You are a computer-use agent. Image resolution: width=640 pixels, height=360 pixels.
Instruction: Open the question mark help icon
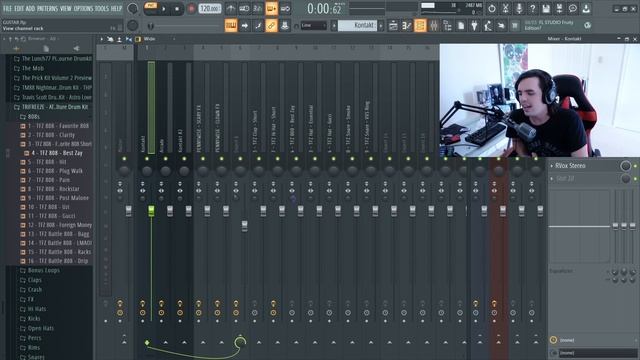click(532, 8)
